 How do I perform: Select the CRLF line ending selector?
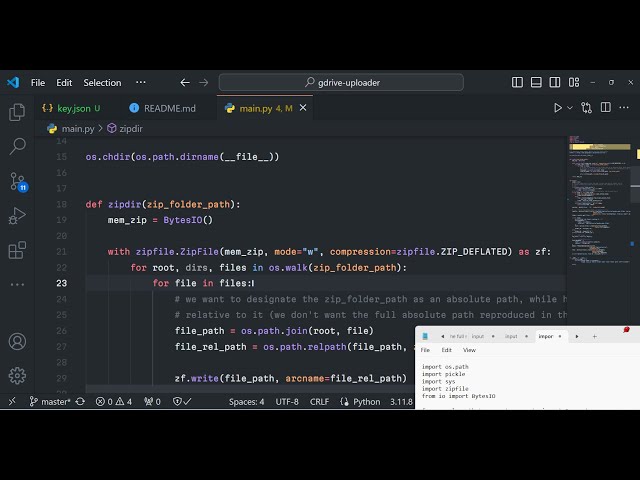[319, 401]
